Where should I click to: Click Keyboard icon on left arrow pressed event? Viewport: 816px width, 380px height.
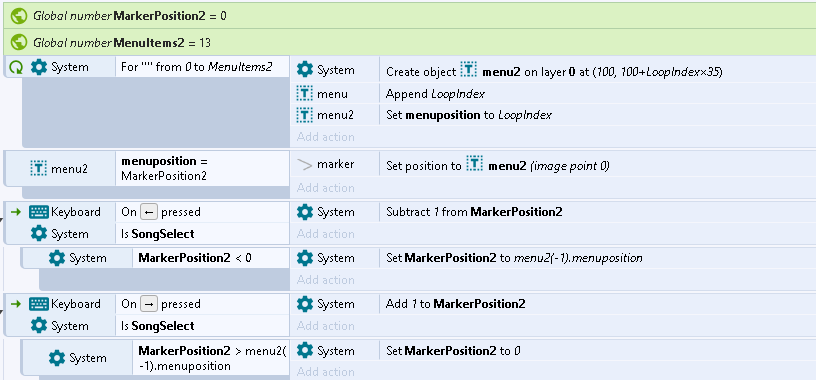39,212
